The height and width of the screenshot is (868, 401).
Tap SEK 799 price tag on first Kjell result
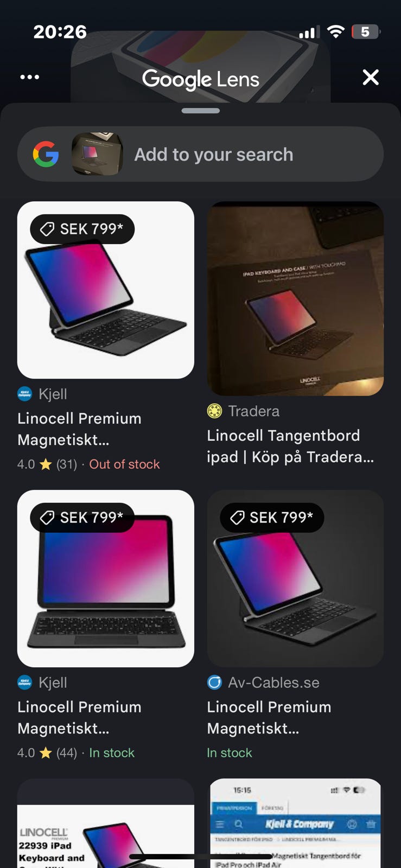point(82,229)
